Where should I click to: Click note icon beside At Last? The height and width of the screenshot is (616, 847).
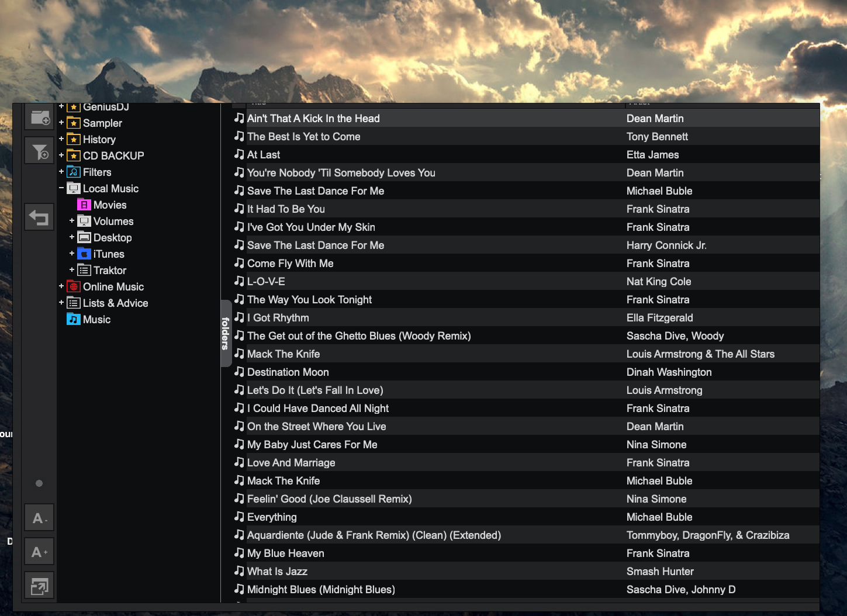[x=239, y=154]
